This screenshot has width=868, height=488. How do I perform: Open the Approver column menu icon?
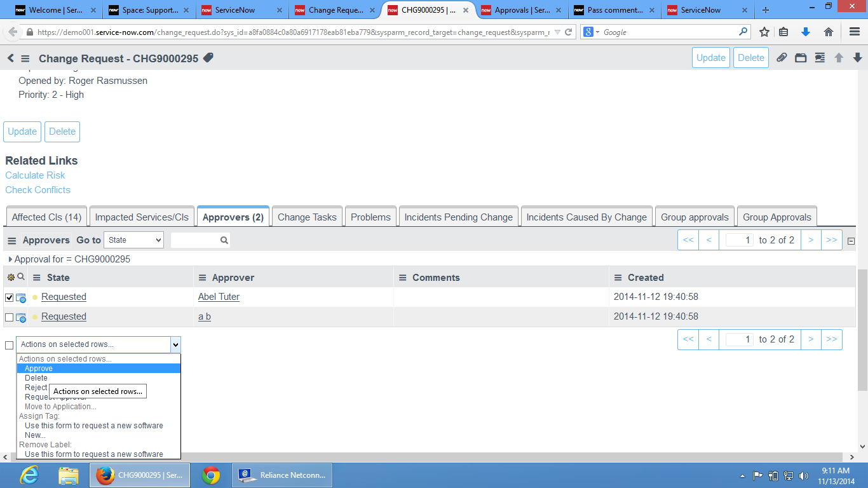point(203,278)
